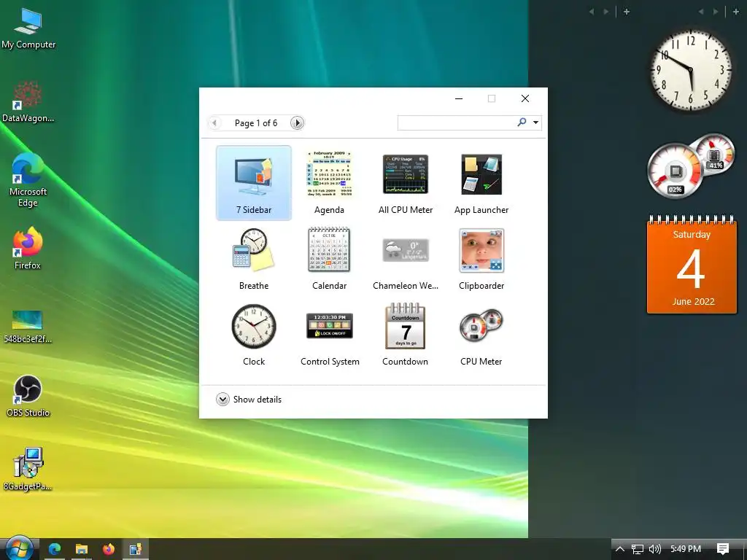
Task: Open the search options dropdown arrow
Action: (536, 122)
